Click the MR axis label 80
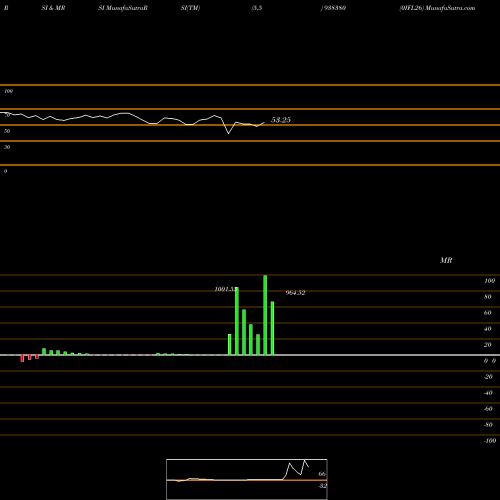 [x=488, y=297]
